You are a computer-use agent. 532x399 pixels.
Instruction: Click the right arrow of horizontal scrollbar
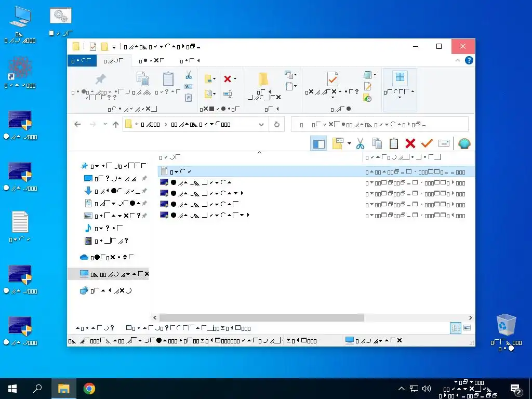tap(471, 317)
